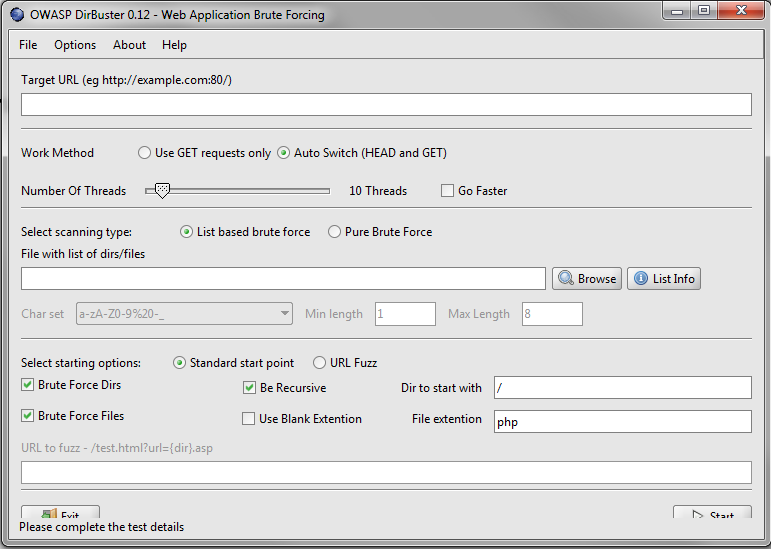Open the Help menu

[174, 45]
